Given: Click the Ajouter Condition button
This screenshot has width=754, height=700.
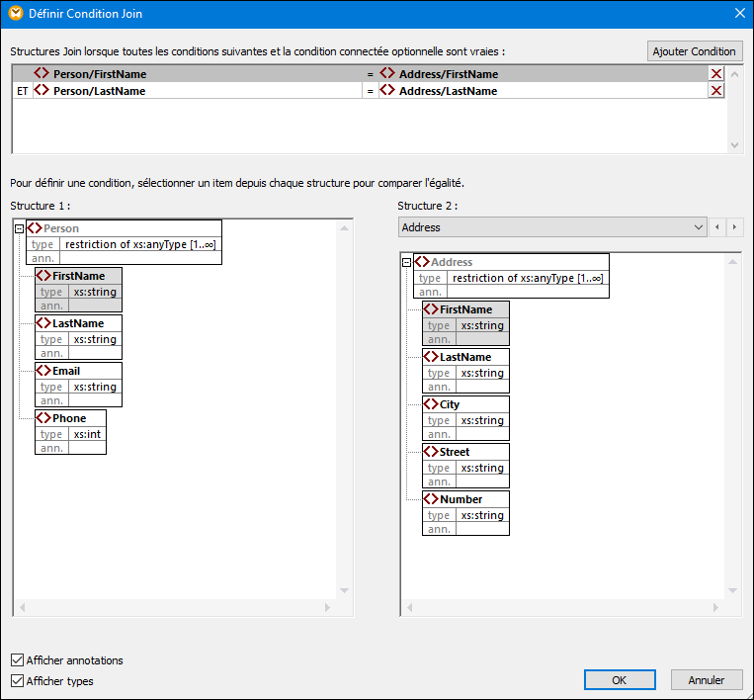Looking at the screenshot, I should click(x=694, y=51).
